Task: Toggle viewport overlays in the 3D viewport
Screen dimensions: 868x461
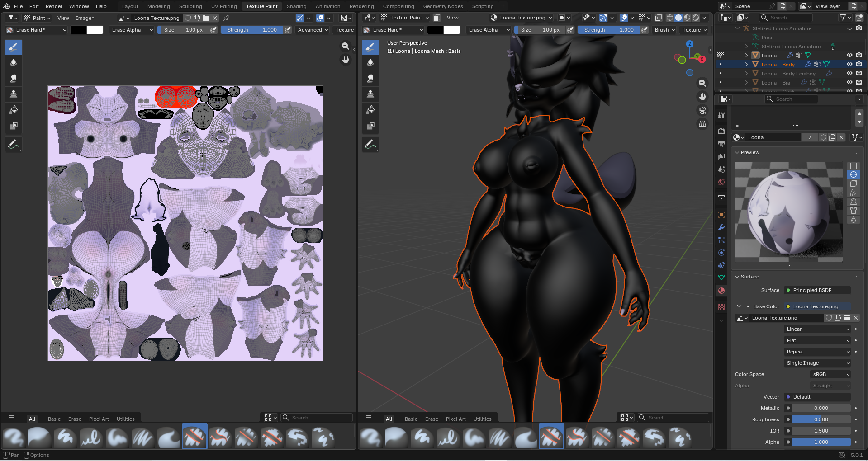Action: (624, 18)
